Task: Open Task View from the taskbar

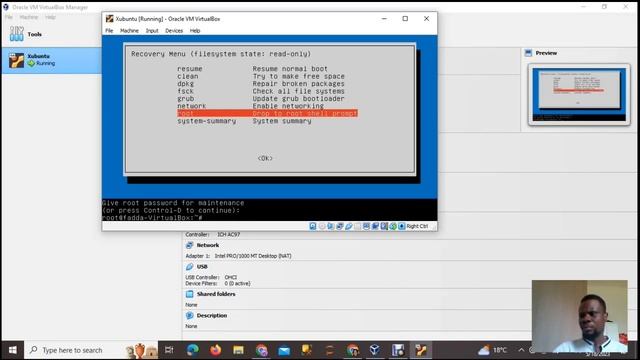Action: [x=169, y=350]
